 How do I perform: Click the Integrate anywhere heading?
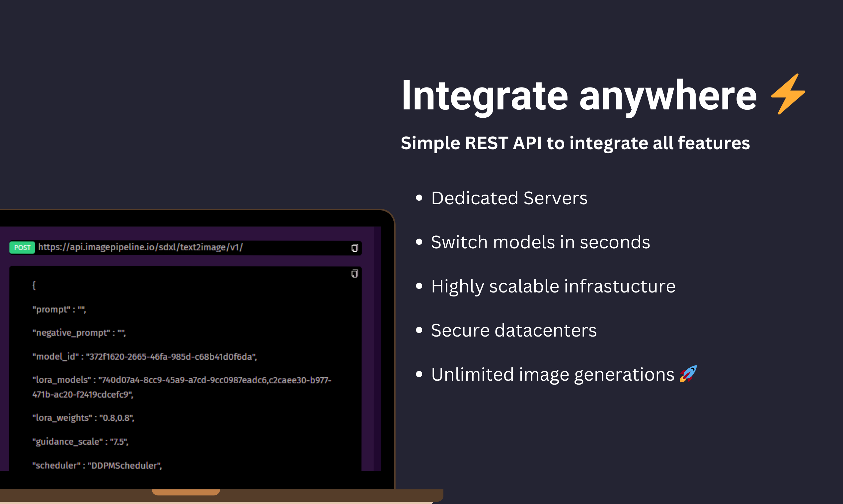tap(578, 95)
